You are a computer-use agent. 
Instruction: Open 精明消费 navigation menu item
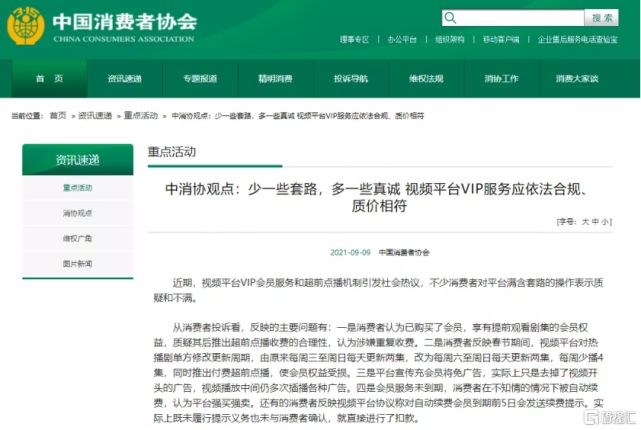pos(276,78)
